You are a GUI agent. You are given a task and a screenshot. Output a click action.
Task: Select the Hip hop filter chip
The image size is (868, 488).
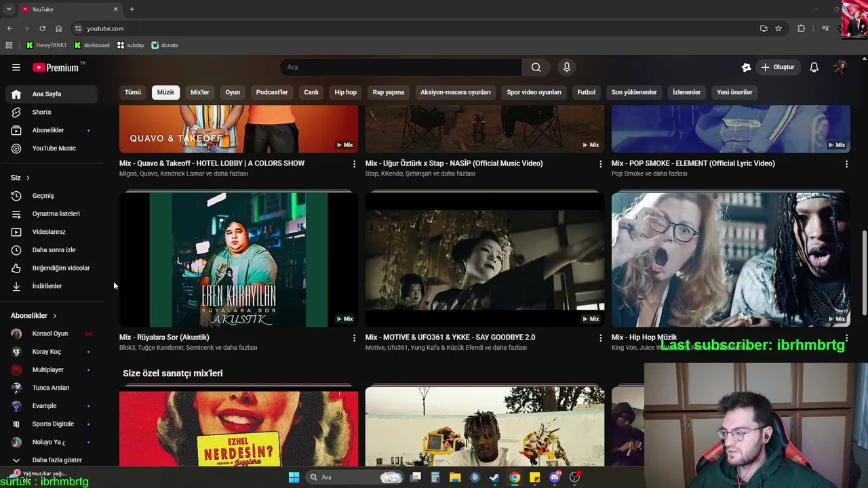345,92
